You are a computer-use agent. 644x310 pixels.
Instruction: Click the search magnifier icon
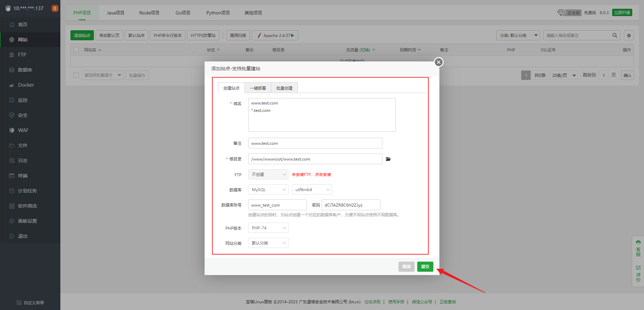614,35
